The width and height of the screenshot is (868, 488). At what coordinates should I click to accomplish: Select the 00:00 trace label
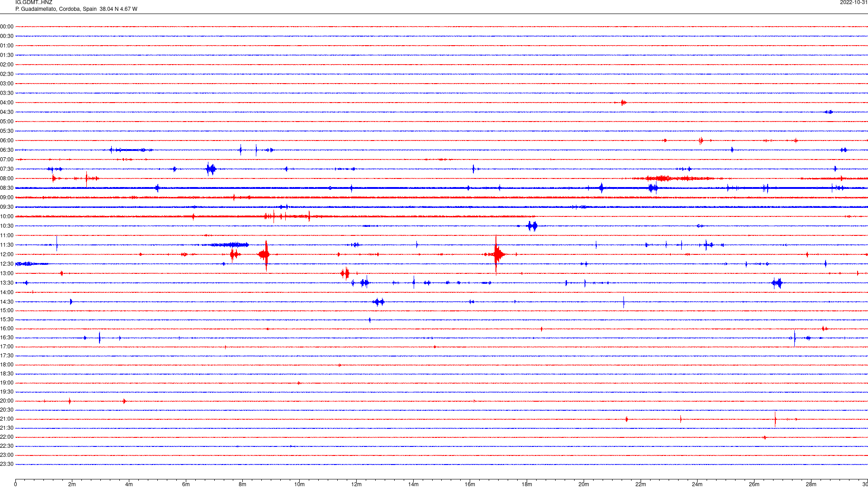point(7,27)
